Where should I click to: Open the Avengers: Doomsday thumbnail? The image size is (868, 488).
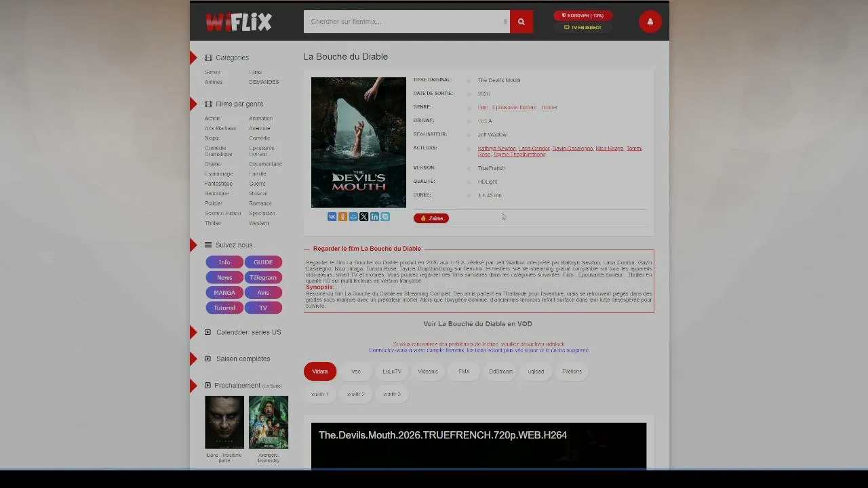[x=269, y=422]
